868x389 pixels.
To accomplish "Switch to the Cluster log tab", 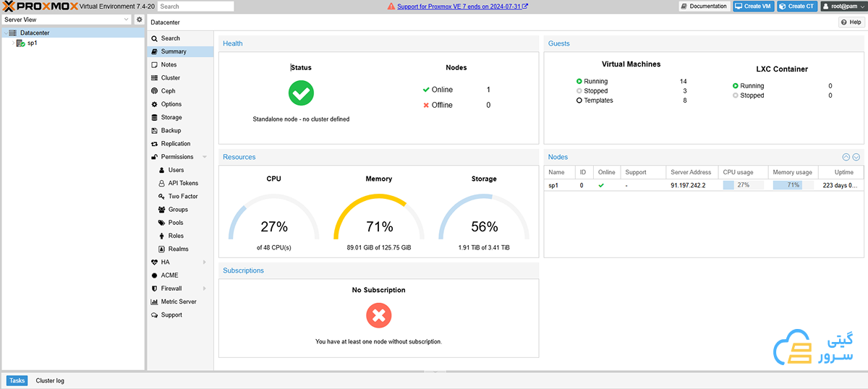I will [50, 380].
